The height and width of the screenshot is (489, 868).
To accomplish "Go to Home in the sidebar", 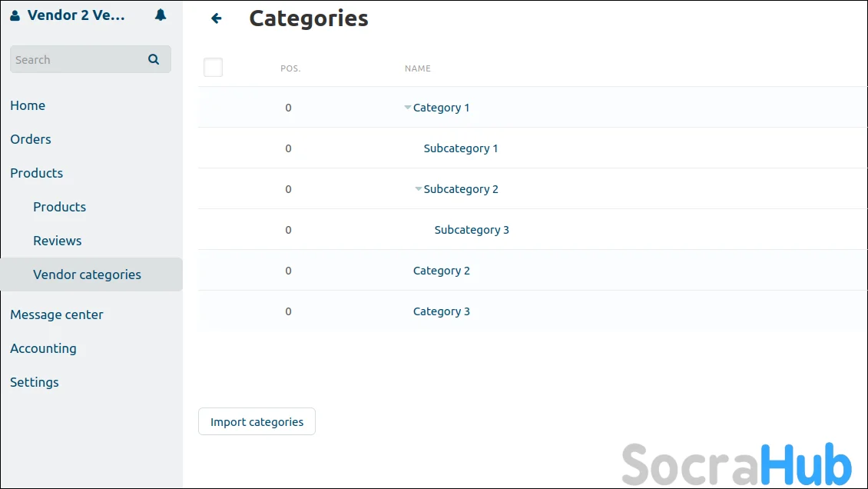I will [x=28, y=105].
